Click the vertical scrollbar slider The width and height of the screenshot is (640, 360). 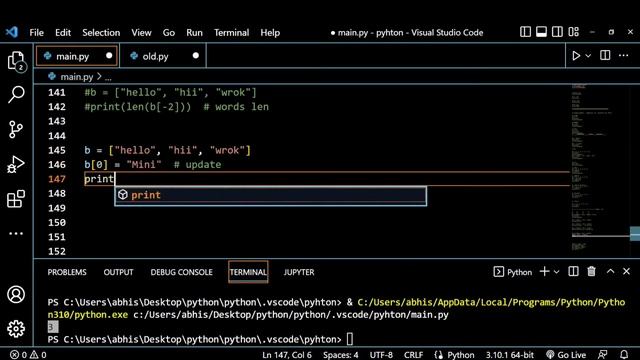coord(635,233)
